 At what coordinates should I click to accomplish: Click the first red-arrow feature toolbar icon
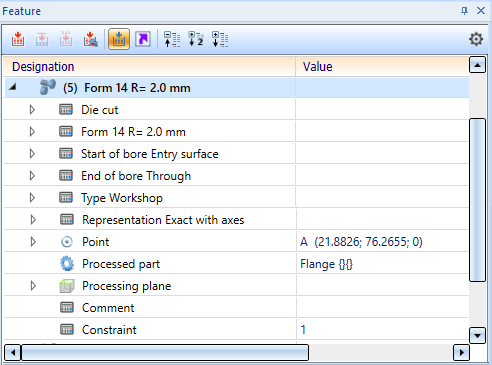[18, 39]
